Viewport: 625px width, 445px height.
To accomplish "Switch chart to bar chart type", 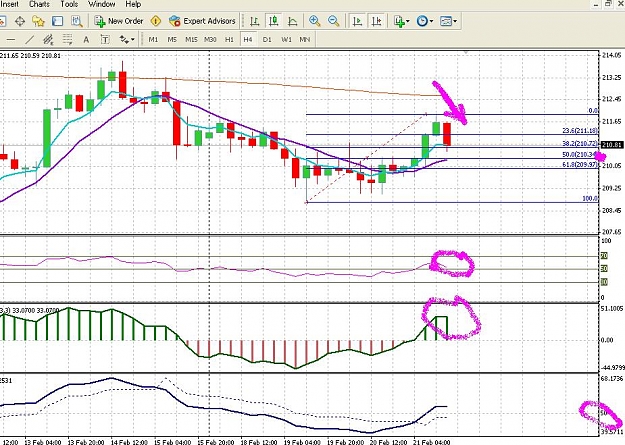I will click(254, 21).
